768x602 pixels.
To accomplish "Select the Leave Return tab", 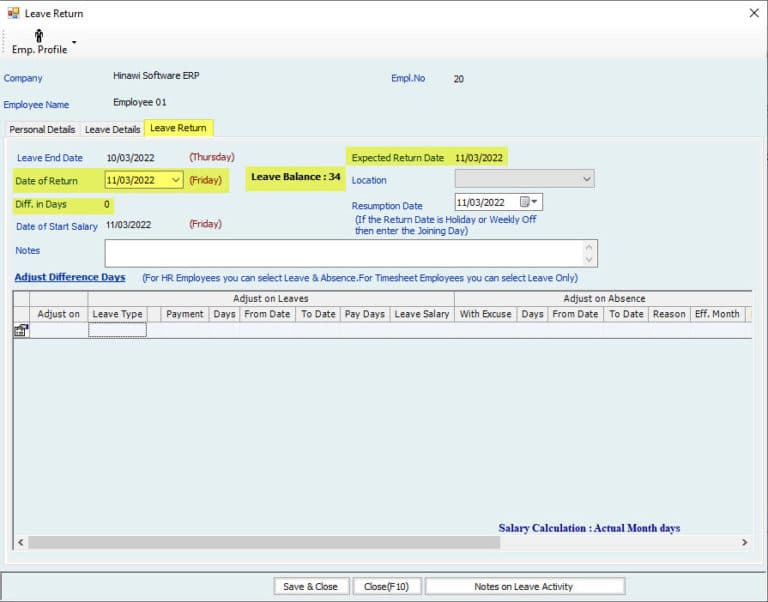I will click(x=178, y=128).
